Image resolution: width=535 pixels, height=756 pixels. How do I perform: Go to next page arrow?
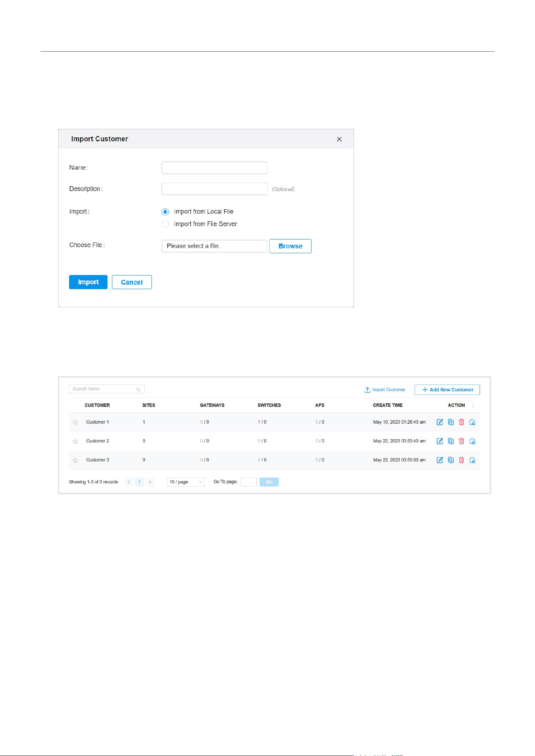click(150, 482)
